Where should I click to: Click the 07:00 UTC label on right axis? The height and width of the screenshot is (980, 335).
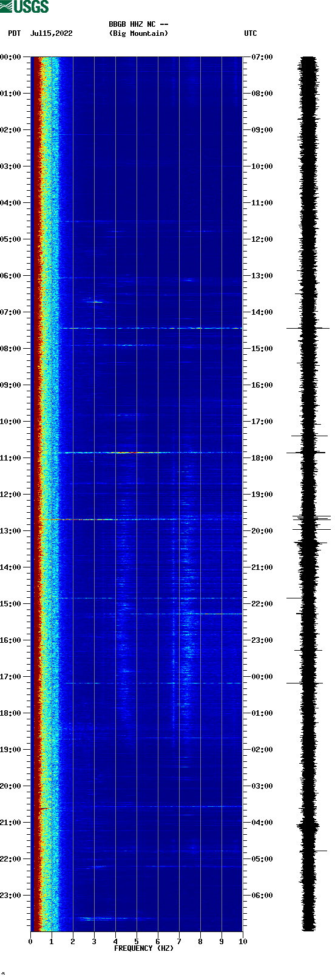point(262,57)
